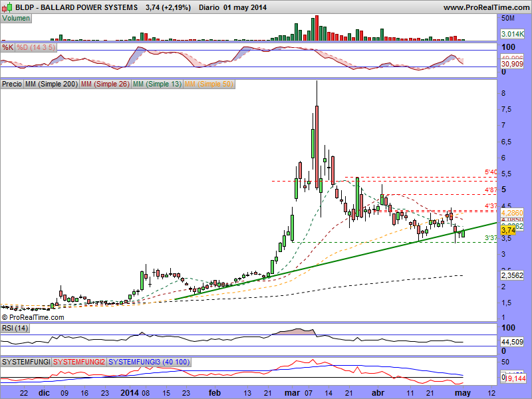Click the candlestick chart icon beside BLDP
This screenshot has width=532, height=399.
7,7
